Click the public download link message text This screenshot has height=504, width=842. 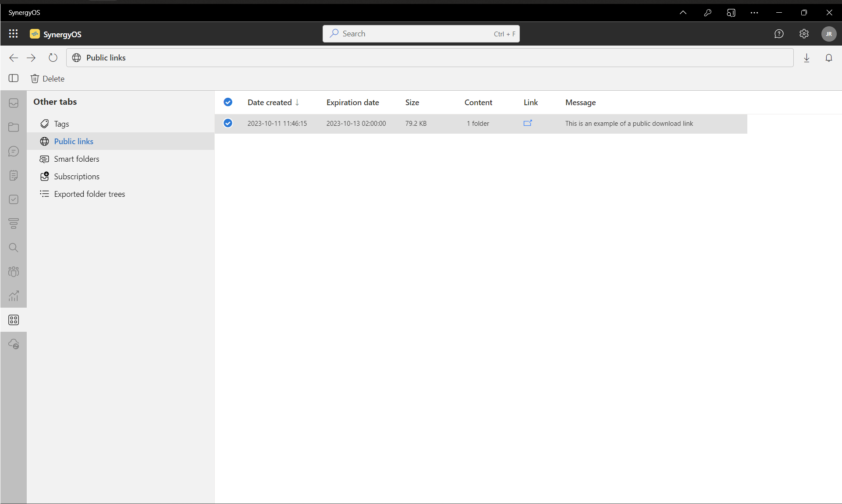click(629, 124)
